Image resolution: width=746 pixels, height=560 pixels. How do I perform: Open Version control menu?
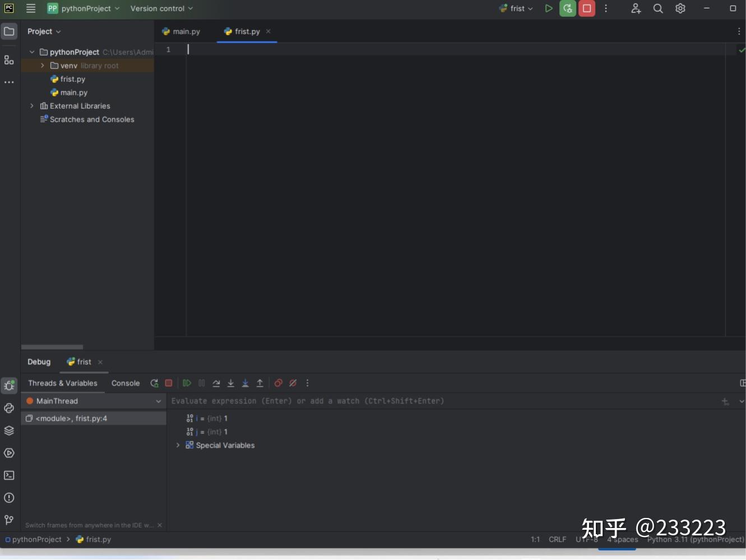pyautogui.click(x=161, y=8)
